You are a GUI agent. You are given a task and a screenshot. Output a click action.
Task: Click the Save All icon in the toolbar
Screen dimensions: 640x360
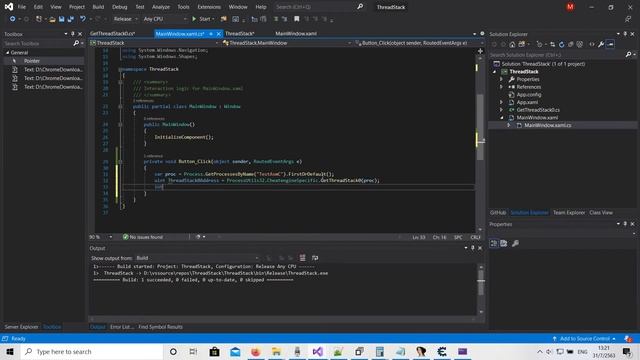pos(71,19)
